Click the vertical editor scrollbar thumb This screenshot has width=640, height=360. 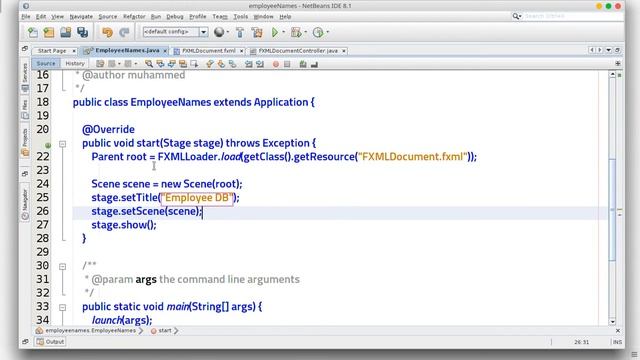[612, 210]
